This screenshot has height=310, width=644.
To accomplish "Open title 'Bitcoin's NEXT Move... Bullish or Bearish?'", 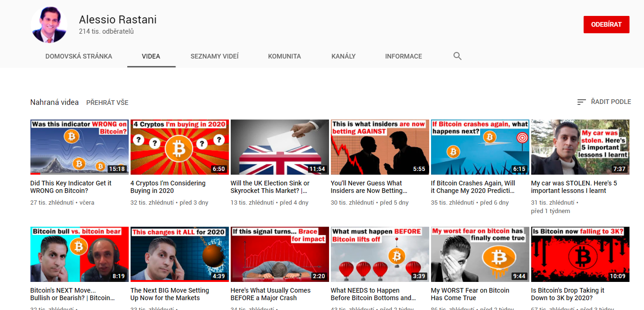I will (73, 294).
